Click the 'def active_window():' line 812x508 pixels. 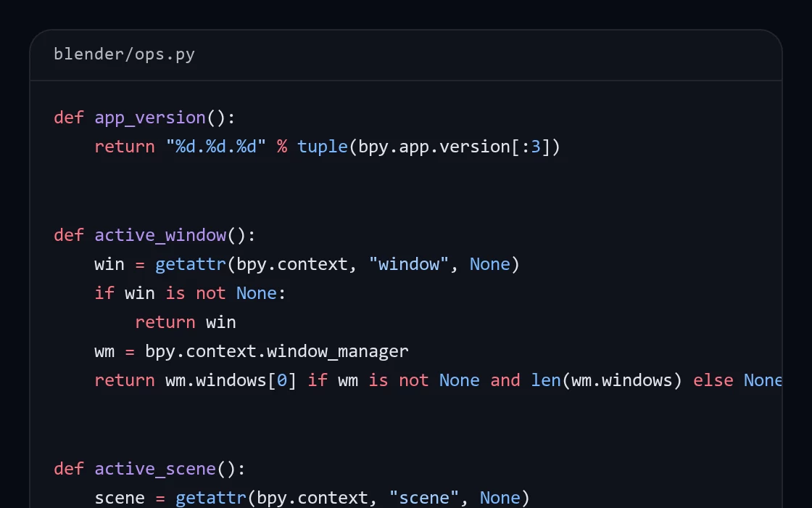[155, 235]
